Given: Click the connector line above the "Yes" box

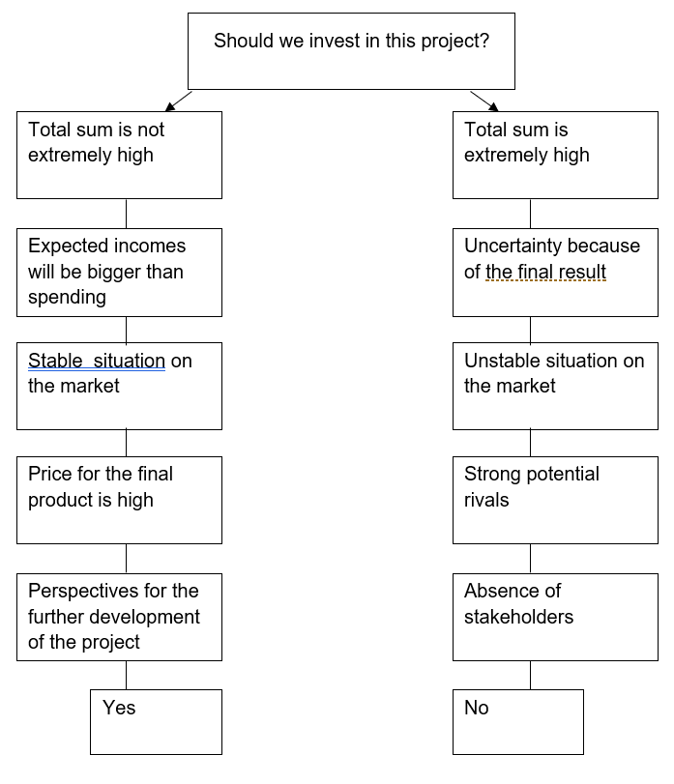Looking at the screenshot, I should point(126,675).
